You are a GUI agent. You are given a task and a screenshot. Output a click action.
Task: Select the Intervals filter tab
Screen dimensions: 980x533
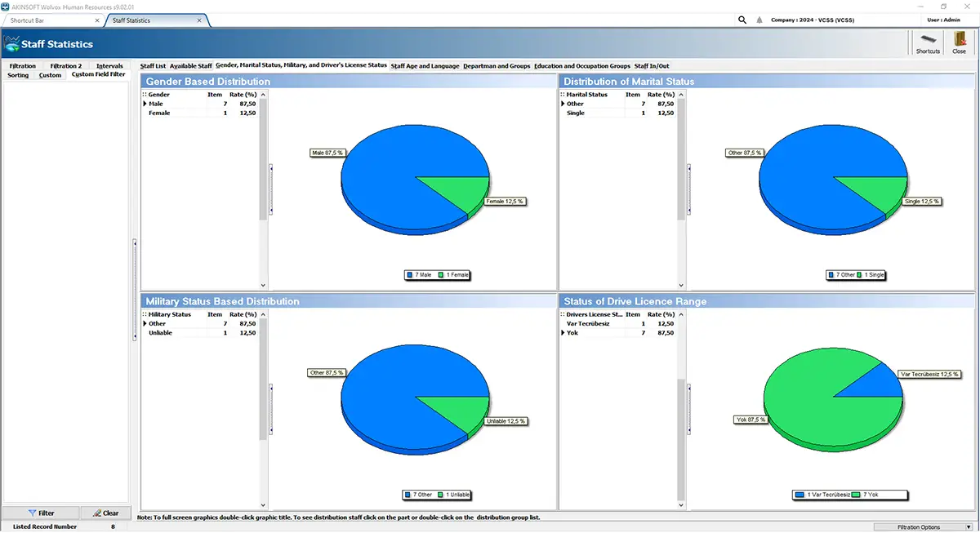click(109, 66)
